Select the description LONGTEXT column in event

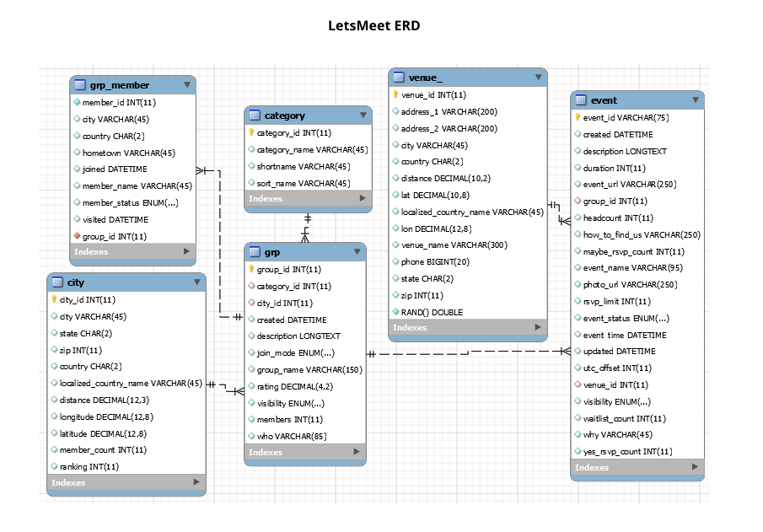[x=624, y=151]
